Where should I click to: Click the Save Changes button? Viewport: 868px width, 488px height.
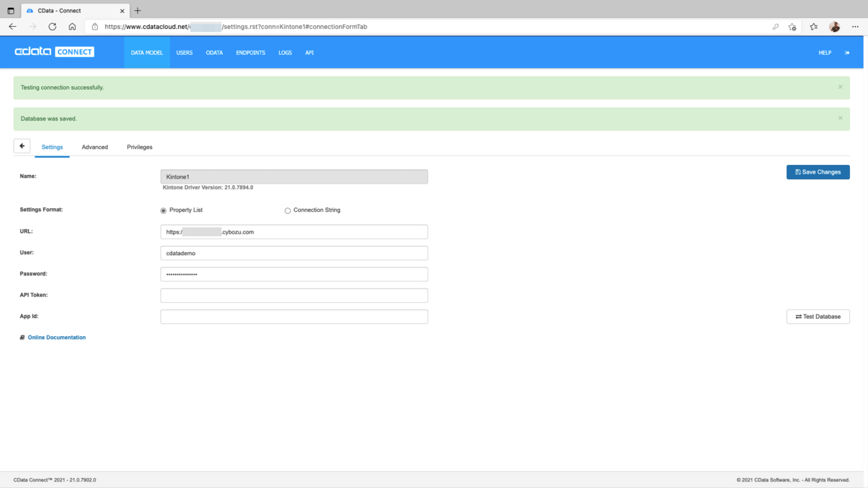(x=818, y=172)
